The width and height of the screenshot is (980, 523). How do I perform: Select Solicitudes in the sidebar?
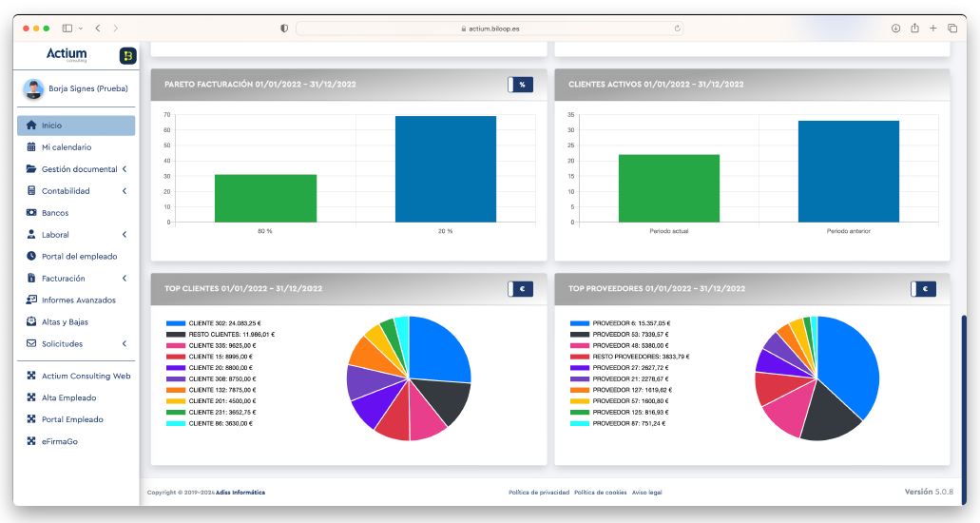pyautogui.click(x=62, y=344)
